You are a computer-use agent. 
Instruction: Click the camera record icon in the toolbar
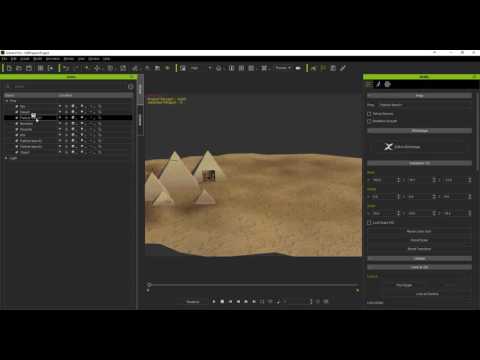click(x=298, y=68)
